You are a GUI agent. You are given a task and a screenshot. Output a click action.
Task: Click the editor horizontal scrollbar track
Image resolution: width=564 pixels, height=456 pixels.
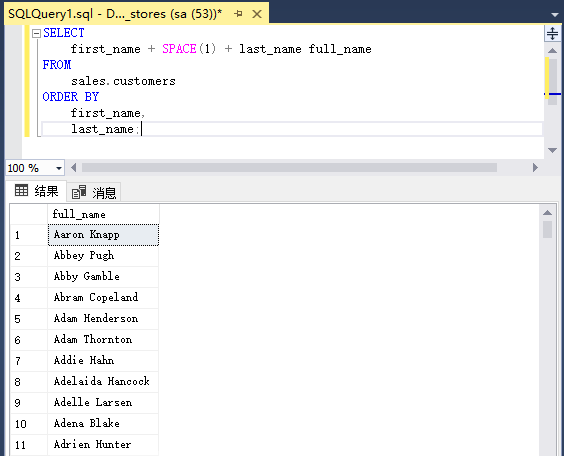289,168
